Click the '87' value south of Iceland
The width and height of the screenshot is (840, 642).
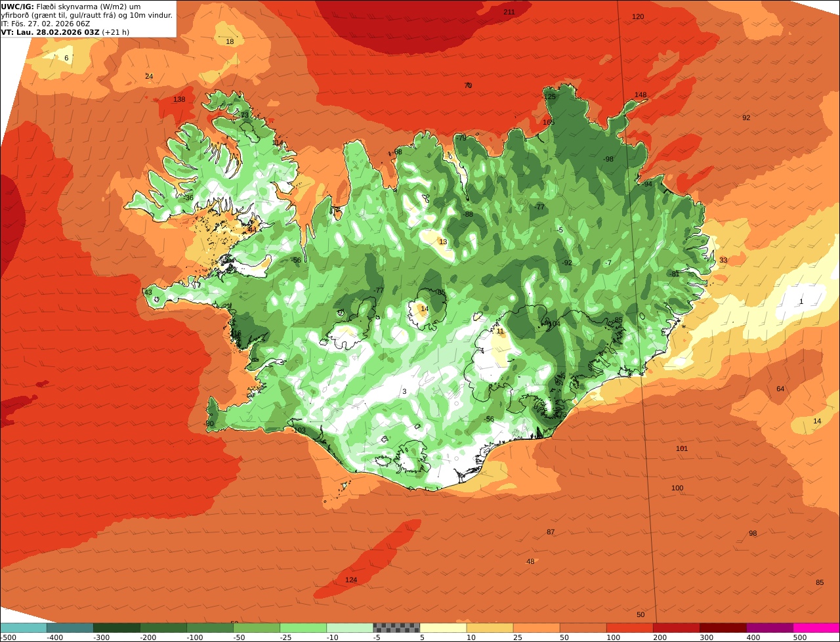pyautogui.click(x=551, y=532)
